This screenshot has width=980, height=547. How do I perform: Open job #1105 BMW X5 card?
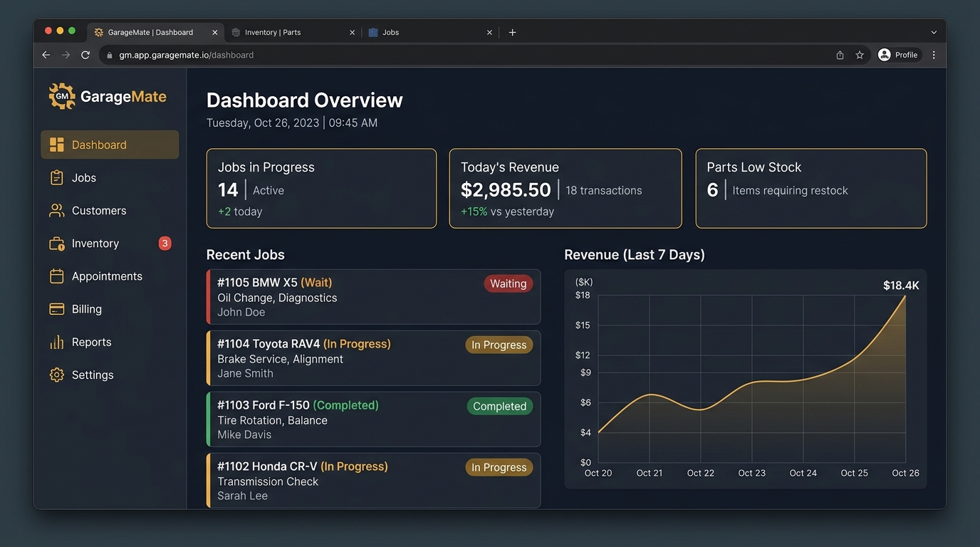(x=373, y=297)
